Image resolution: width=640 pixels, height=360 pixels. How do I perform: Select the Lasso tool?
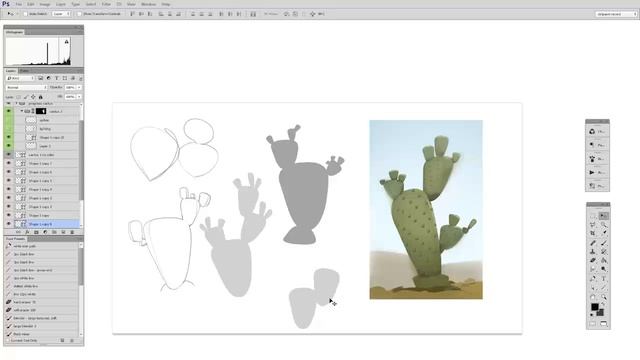point(593,224)
